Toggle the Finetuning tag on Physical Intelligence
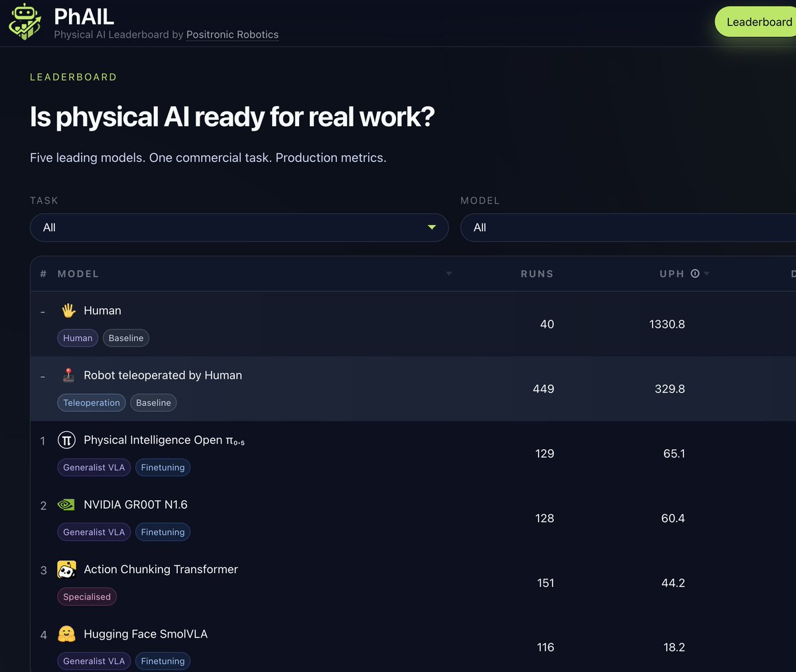Screen dimensions: 796x672 163,467
